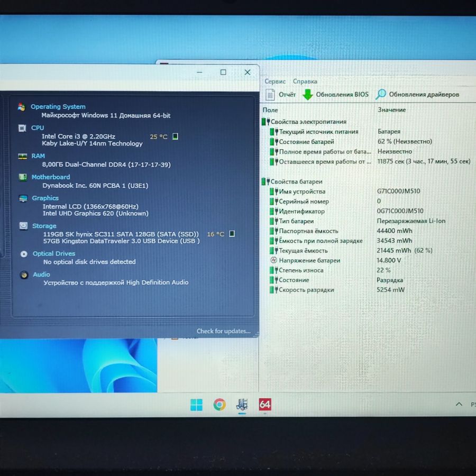Screen dimensions: 476x476
Task: Open the Storage section in Speccy
Action: 44,226
